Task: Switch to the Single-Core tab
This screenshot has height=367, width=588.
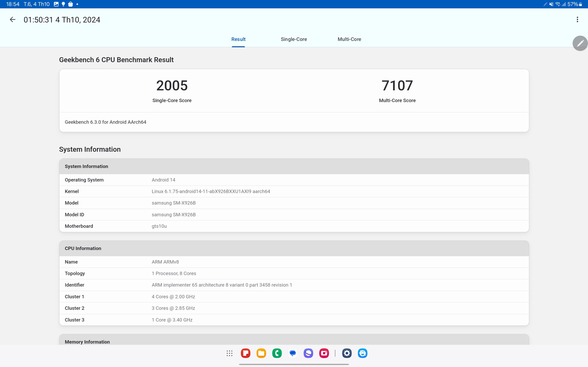Action: (294, 39)
